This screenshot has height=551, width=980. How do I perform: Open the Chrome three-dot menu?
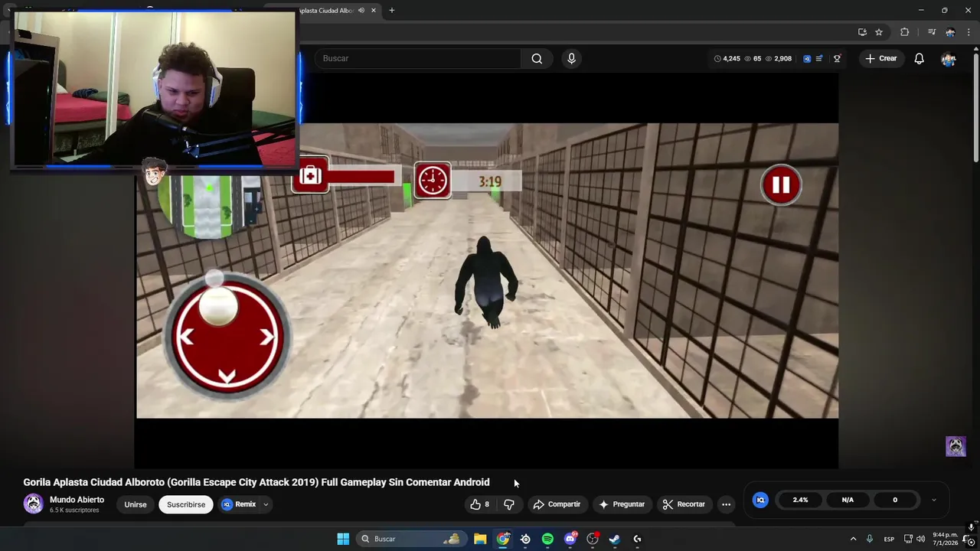click(x=969, y=32)
